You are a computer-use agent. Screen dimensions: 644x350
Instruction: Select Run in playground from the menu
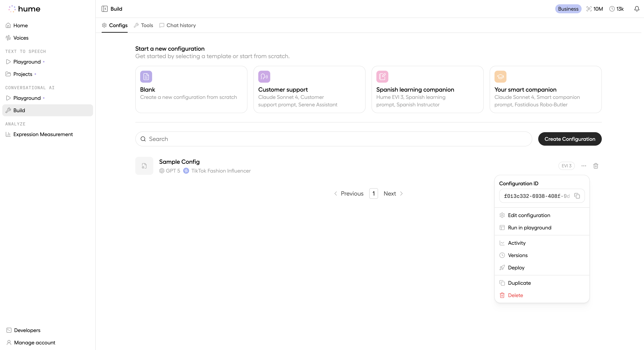point(530,227)
